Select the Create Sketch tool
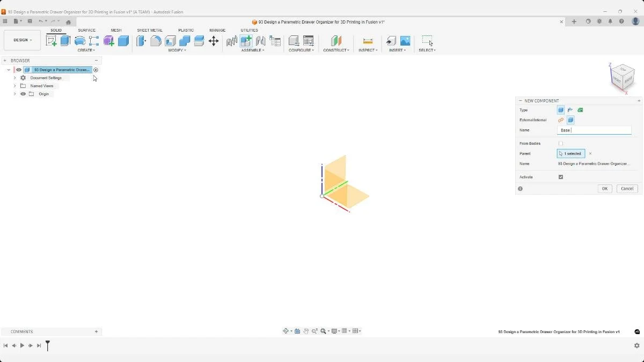The width and height of the screenshot is (644, 362). pos(52,40)
